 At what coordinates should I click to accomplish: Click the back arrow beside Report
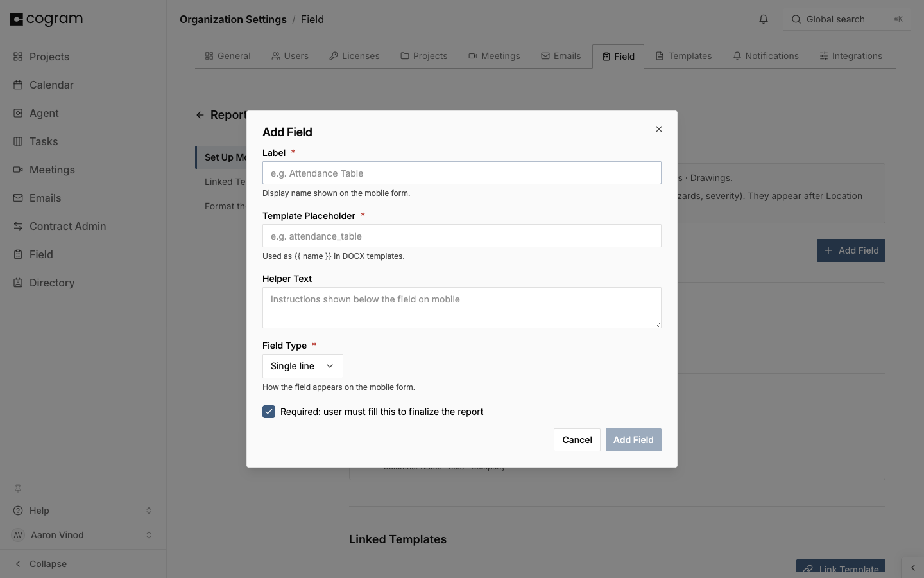tap(200, 115)
